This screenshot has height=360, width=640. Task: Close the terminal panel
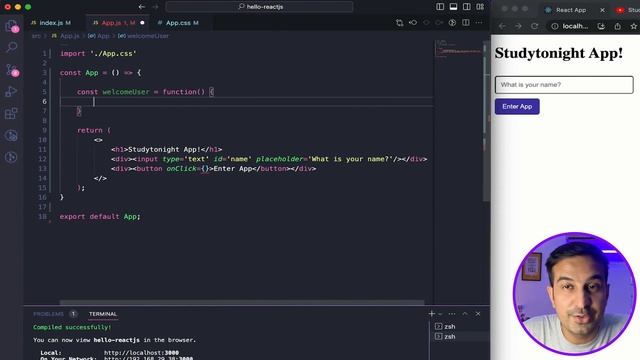(478, 313)
